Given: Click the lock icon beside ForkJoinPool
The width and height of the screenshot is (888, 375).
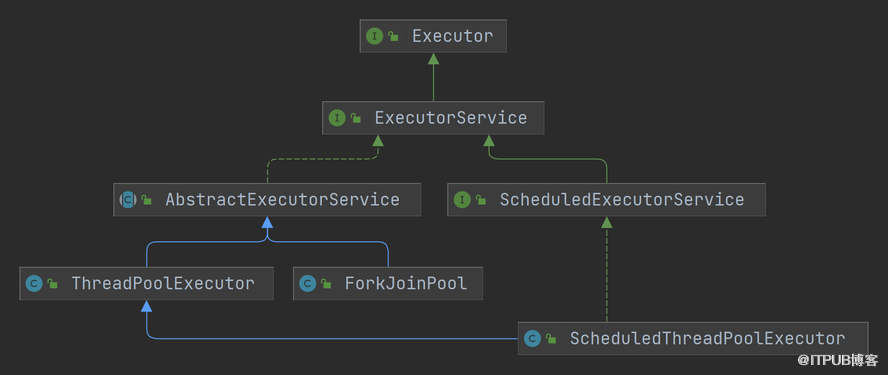Looking at the screenshot, I should coord(326,284).
